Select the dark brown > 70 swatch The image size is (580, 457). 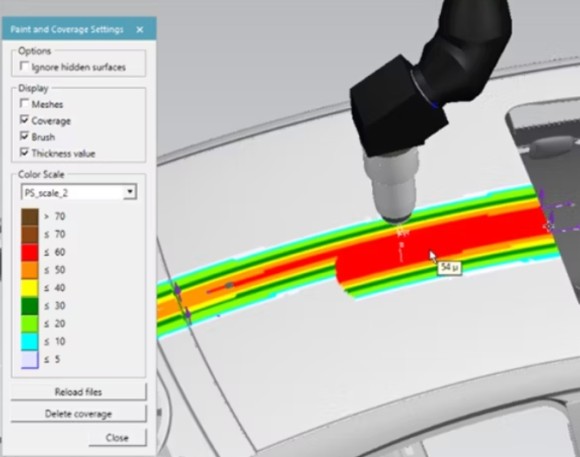[30, 217]
